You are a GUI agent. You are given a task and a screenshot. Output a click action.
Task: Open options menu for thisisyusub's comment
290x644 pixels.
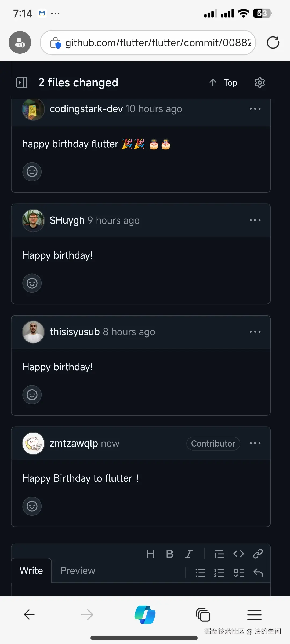click(x=255, y=332)
